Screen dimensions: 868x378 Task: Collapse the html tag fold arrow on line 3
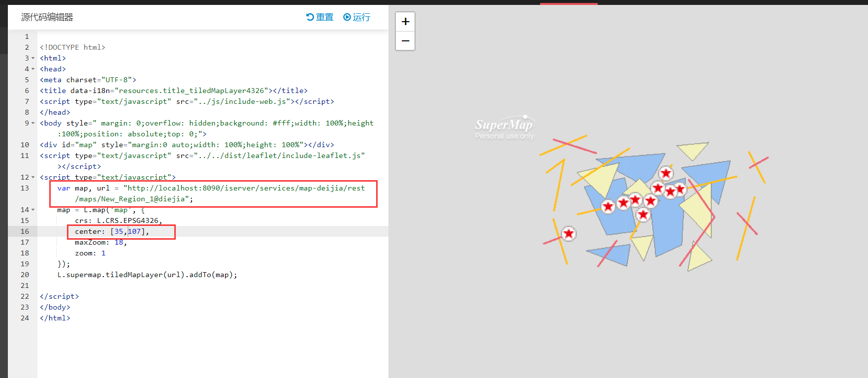tap(33, 58)
